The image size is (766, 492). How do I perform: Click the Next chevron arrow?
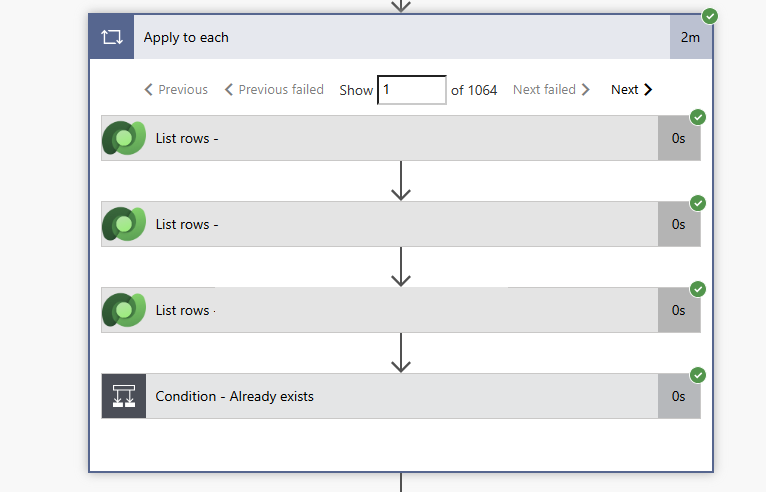(648, 90)
